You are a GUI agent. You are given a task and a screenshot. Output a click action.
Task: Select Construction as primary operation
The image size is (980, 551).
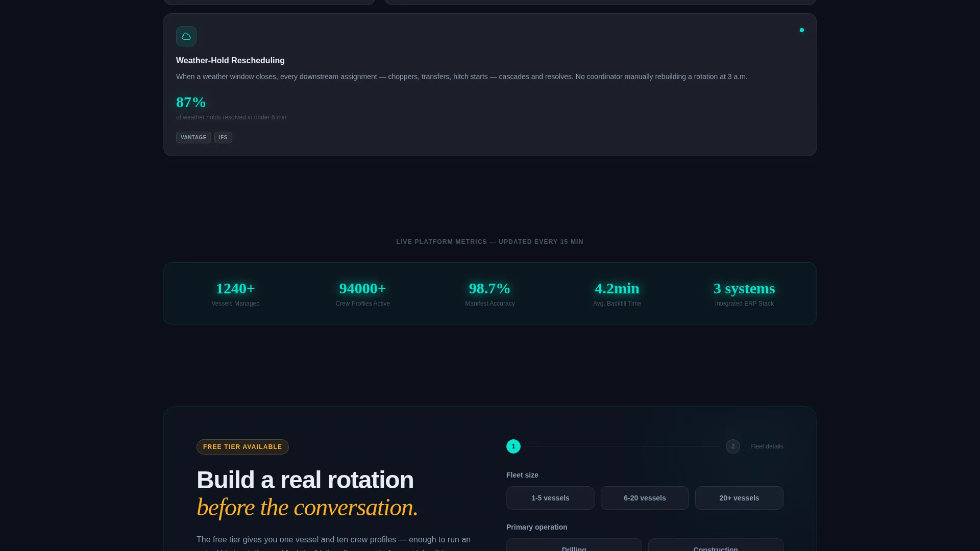point(716,545)
